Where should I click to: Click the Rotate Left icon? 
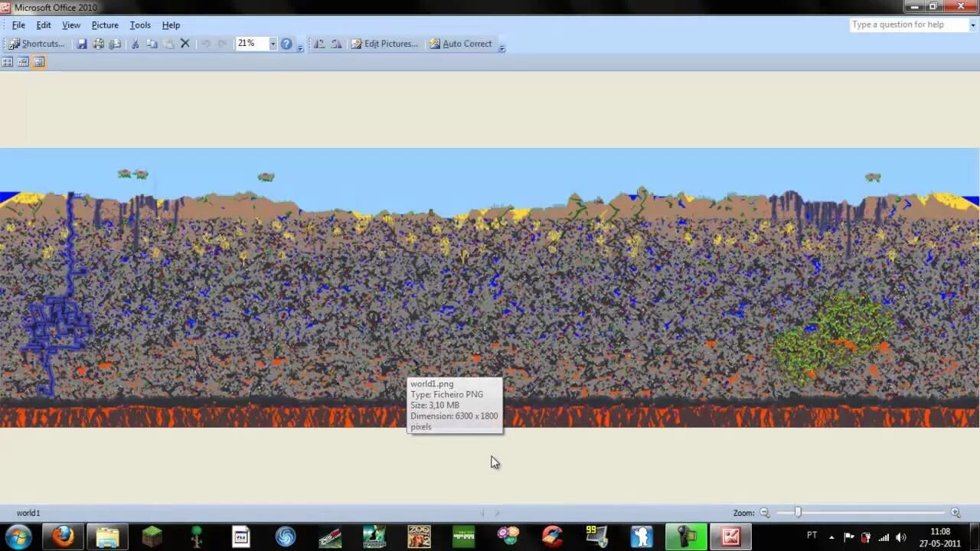pyautogui.click(x=319, y=44)
